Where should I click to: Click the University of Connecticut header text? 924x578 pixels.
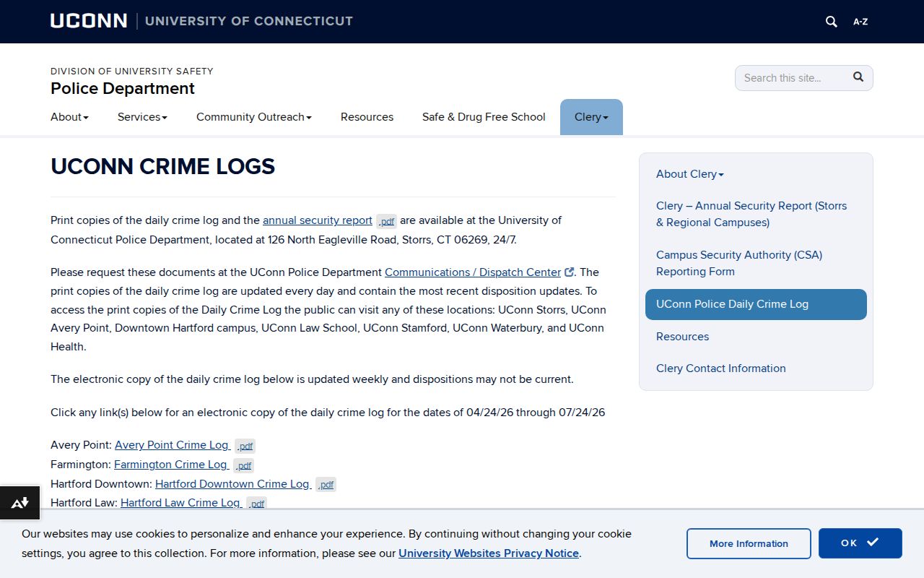249,21
